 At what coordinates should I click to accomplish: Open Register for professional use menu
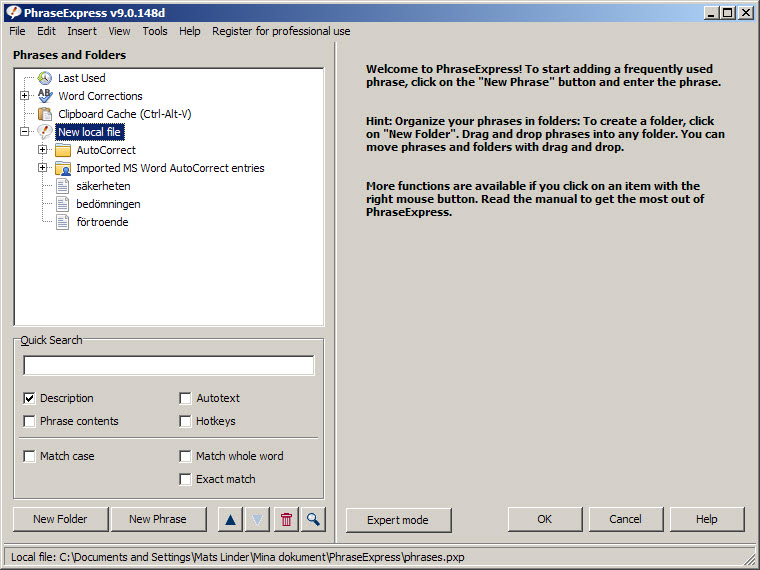click(x=281, y=31)
